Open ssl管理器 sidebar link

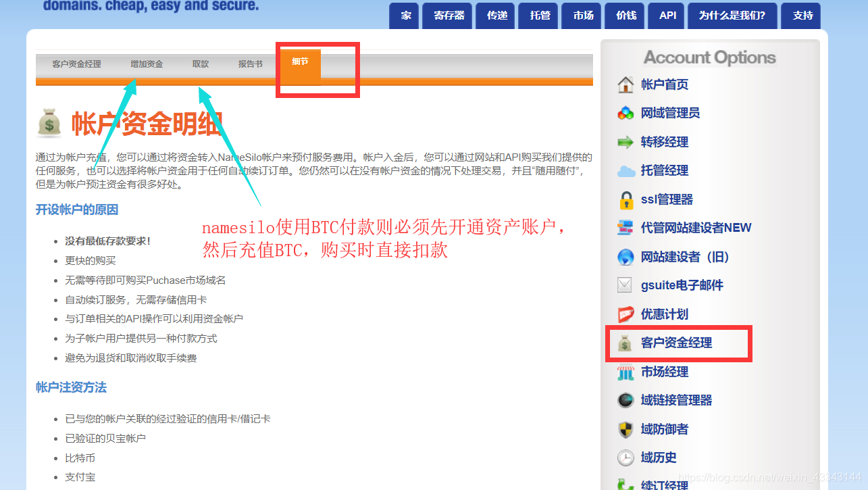(667, 199)
